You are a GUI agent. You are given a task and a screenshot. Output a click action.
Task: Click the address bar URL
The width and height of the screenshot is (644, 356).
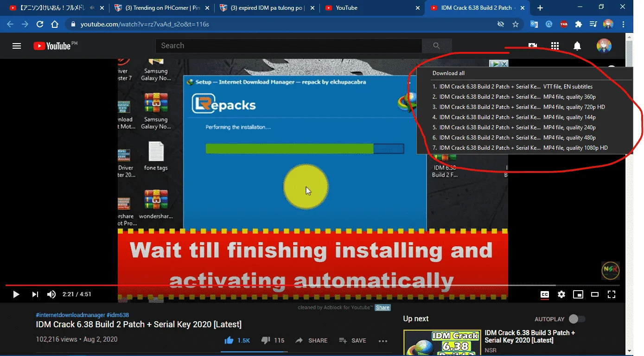(x=145, y=24)
